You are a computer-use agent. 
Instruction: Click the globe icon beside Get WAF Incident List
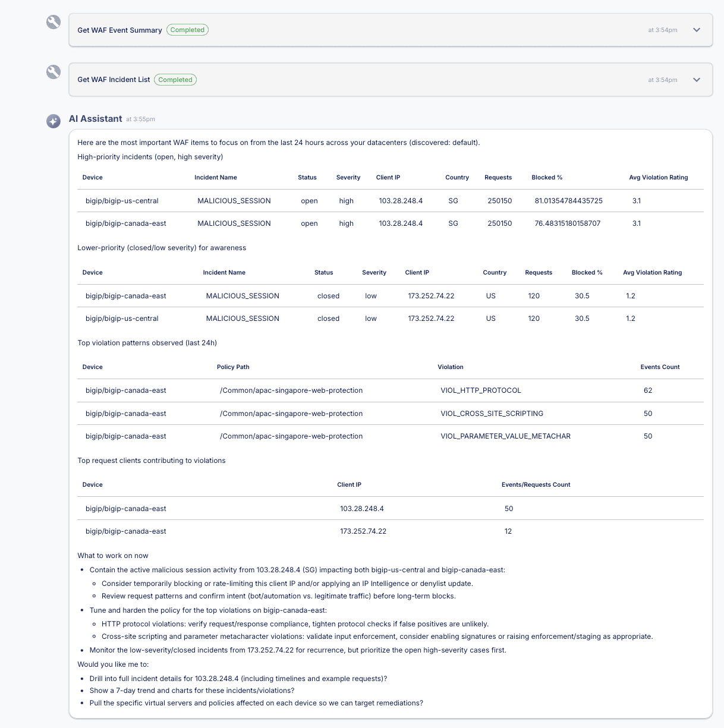pyautogui.click(x=53, y=72)
